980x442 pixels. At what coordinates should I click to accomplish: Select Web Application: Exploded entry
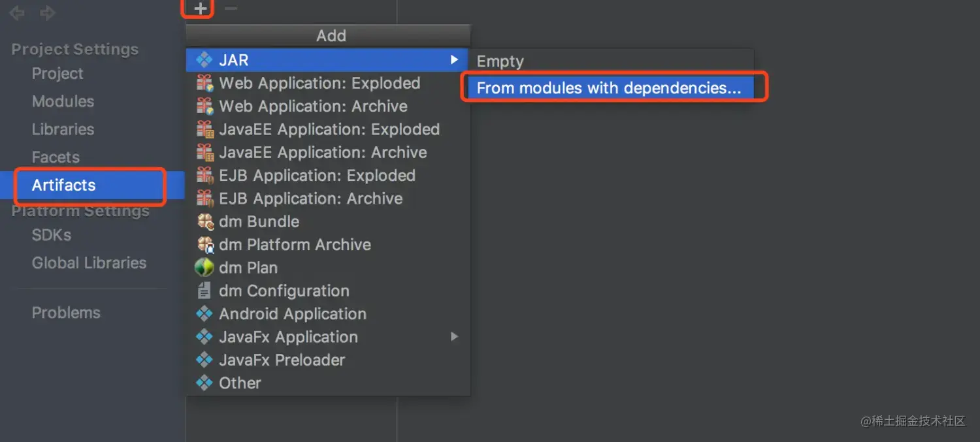tap(319, 84)
